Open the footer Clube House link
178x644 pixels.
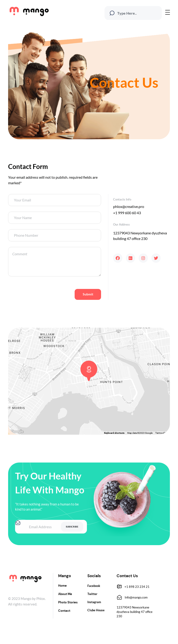pyautogui.click(x=96, y=610)
